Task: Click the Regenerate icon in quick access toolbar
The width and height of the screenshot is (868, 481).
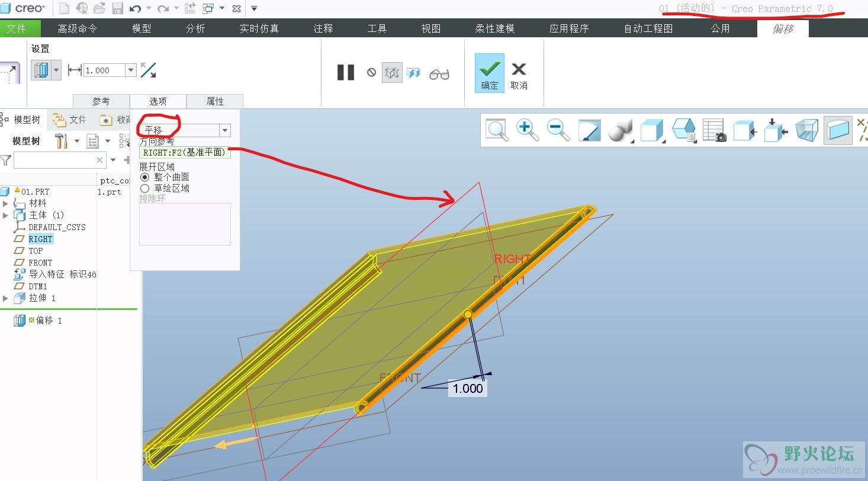Action: coord(190,8)
